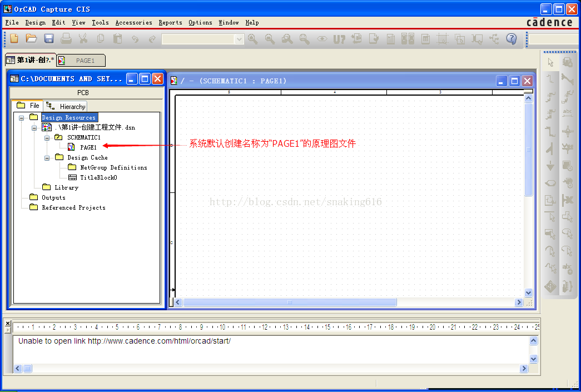Select the Outputs folder in tree
Viewport: 581px width, 392px height.
coord(53,197)
